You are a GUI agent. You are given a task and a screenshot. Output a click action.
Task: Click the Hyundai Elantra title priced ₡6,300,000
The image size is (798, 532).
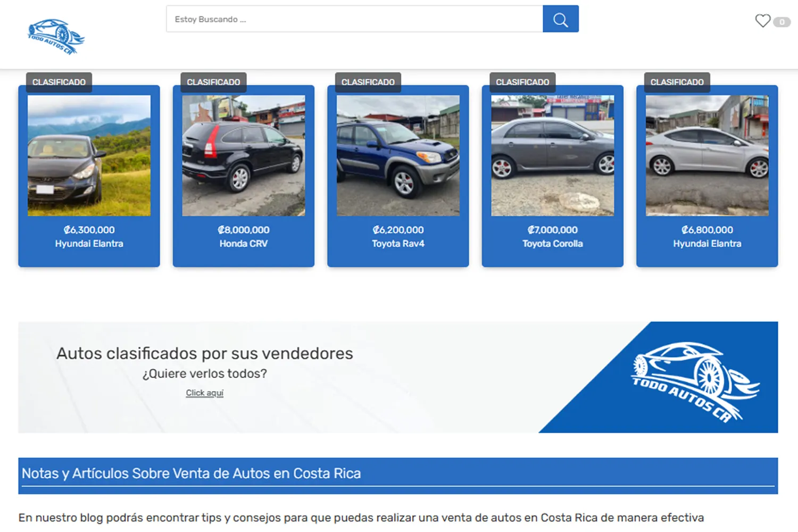click(x=89, y=244)
